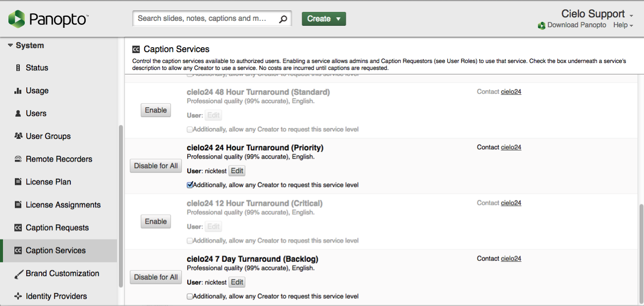Open cielo24 contact link for 7 Day row
The height and width of the screenshot is (306, 644).
511,258
